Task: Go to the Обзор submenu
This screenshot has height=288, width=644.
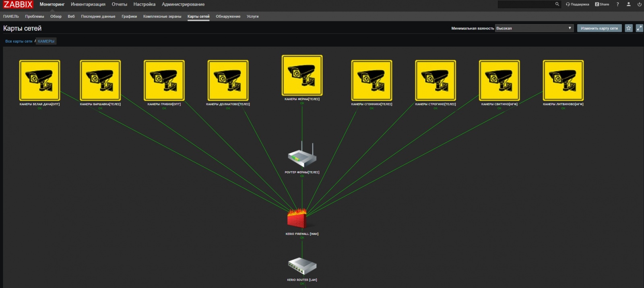Action: (x=56, y=17)
